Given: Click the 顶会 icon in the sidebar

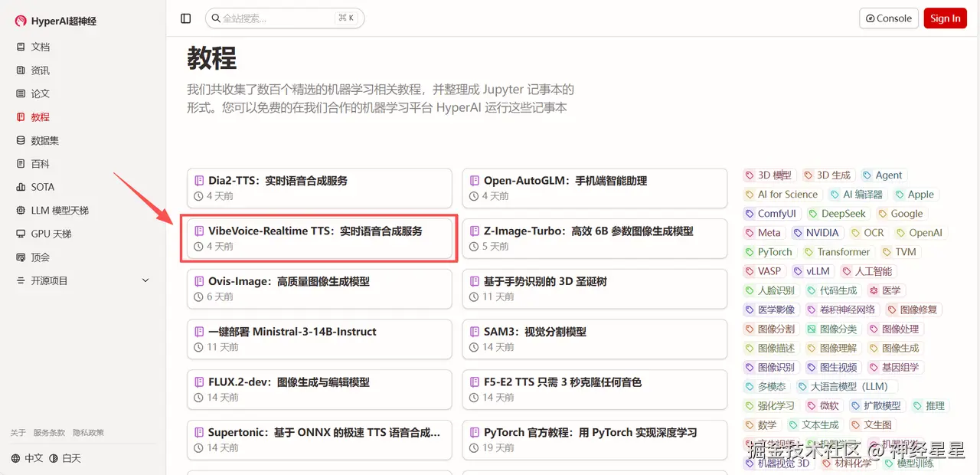Looking at the screenshot, I should (21, 257).
